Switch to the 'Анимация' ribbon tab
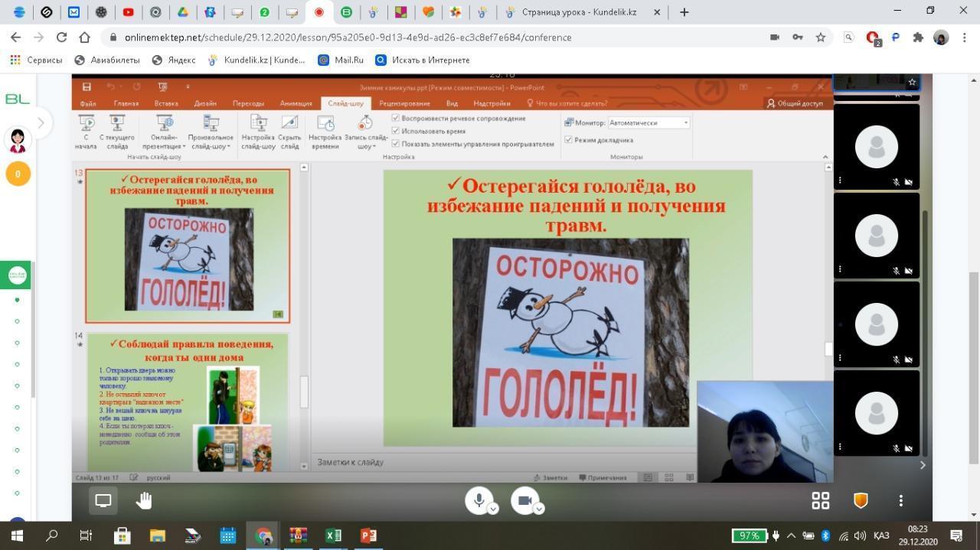This screenshot has width=980, height=550. pyautogui.click(x=296, y=103)
